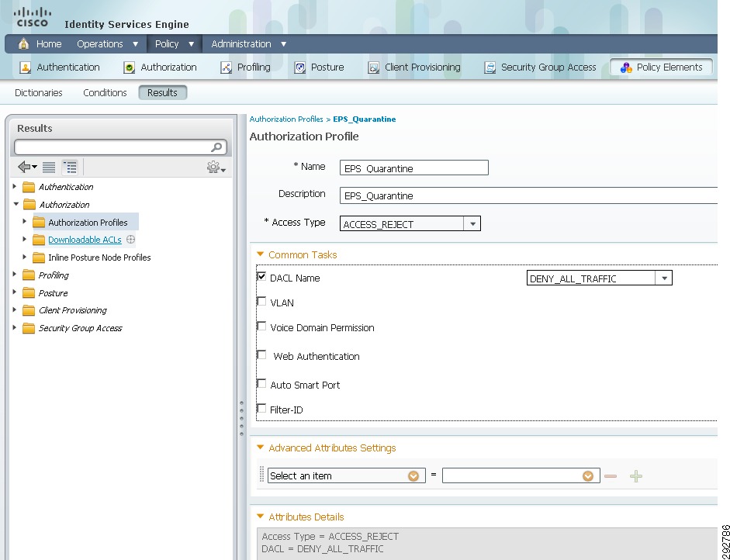Open the DENY_ALL_TRAFFIC DACL dropdown
730x560 pixels.
coord(664,278)
